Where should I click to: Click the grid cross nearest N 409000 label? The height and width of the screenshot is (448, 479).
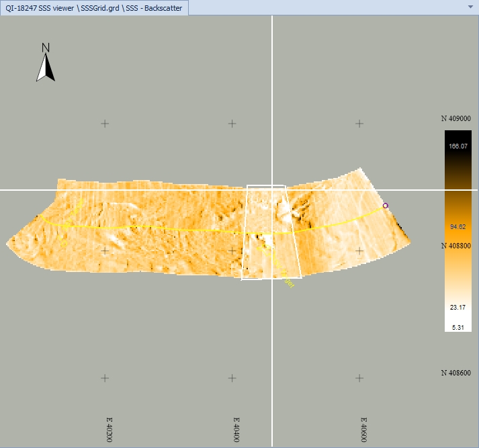tap(359, 124)
